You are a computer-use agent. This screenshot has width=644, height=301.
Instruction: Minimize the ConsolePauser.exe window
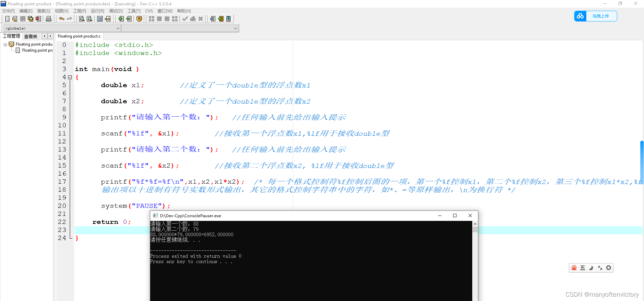coord(439,216)
